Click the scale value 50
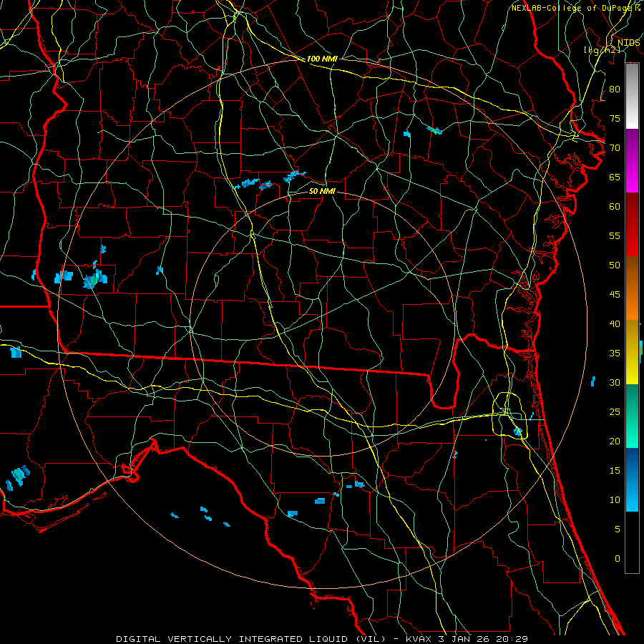The height and width of the screenshot is (644, 644). [x=615, y=265]
